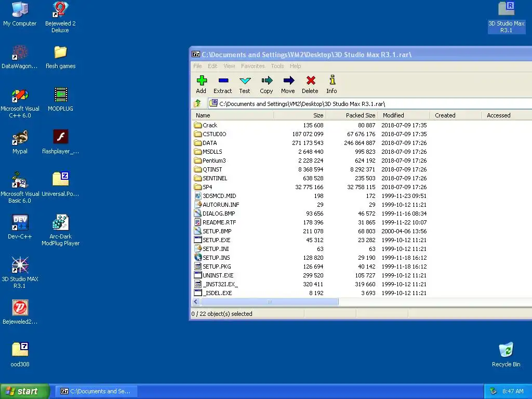Select the MODPLUG desktop icon
The image size is (532, 399).
tap(60, 100)
